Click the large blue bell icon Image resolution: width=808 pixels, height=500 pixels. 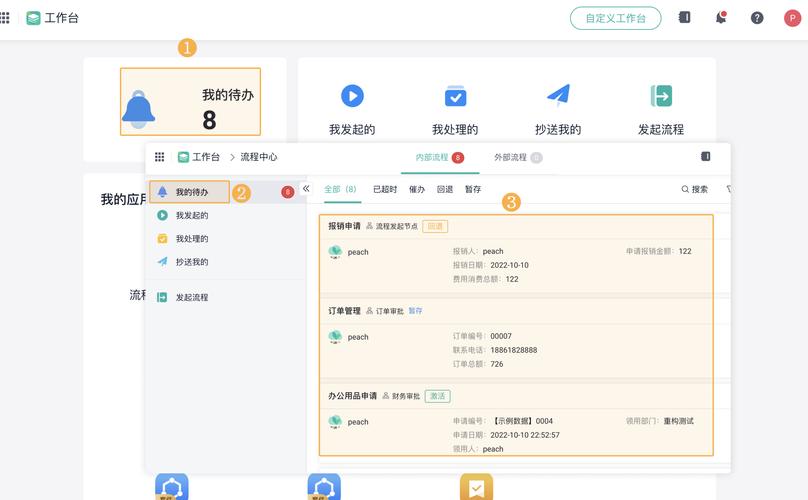[138, 109]
